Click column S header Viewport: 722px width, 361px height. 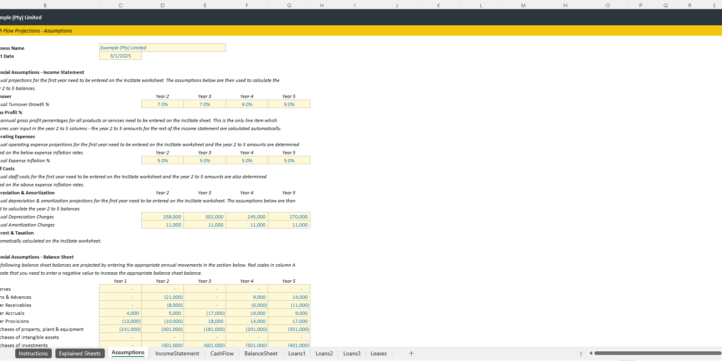[715, 5]
